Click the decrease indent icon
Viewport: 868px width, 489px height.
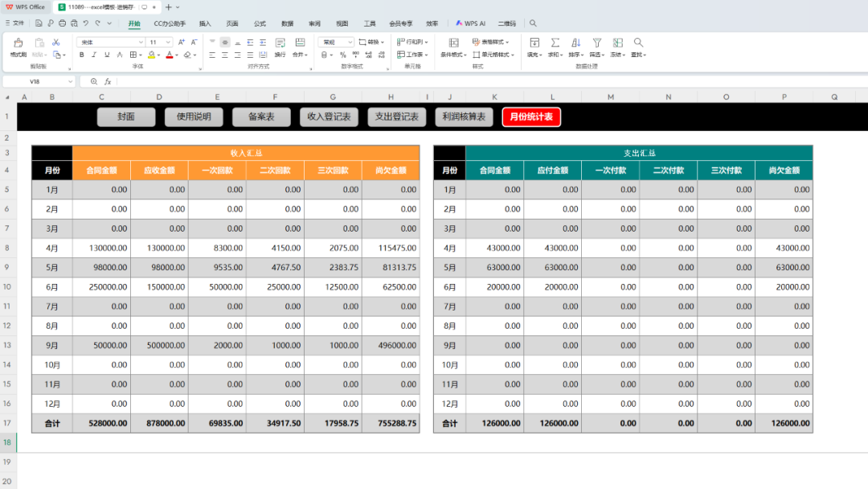250,42
